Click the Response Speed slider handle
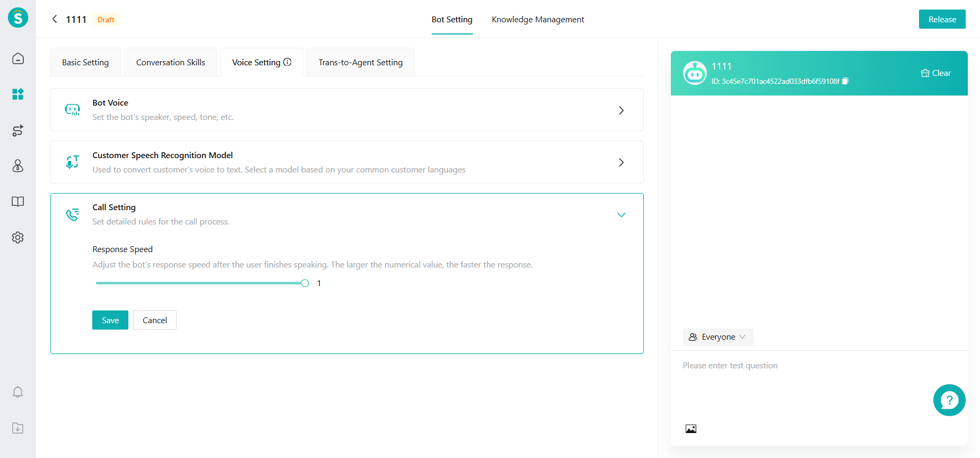 coord(305,283)
